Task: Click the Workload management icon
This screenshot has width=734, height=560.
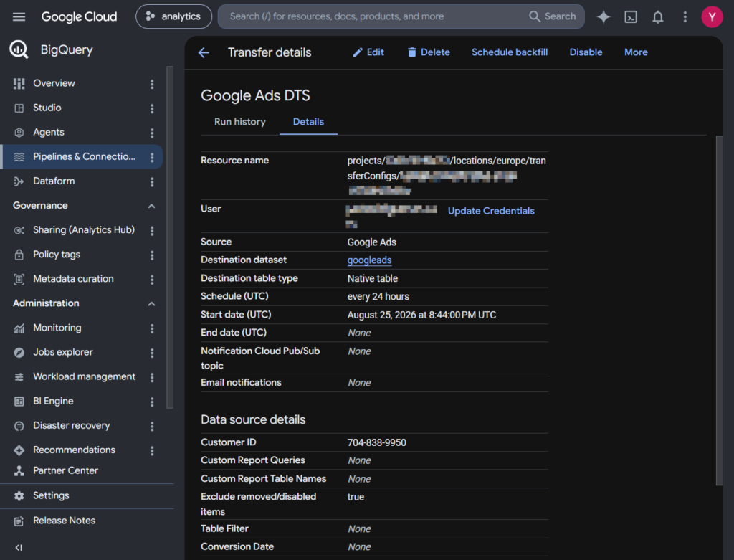Action: point(19,377)
